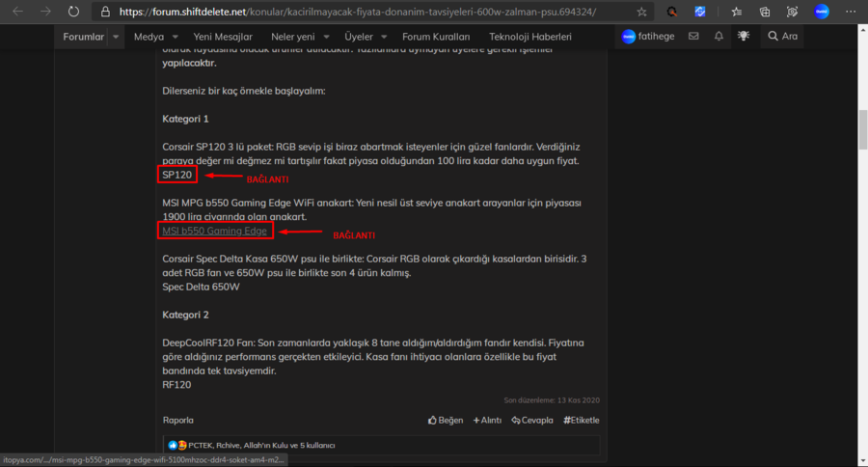Open the Neler yeni menu item

(293, 37)
